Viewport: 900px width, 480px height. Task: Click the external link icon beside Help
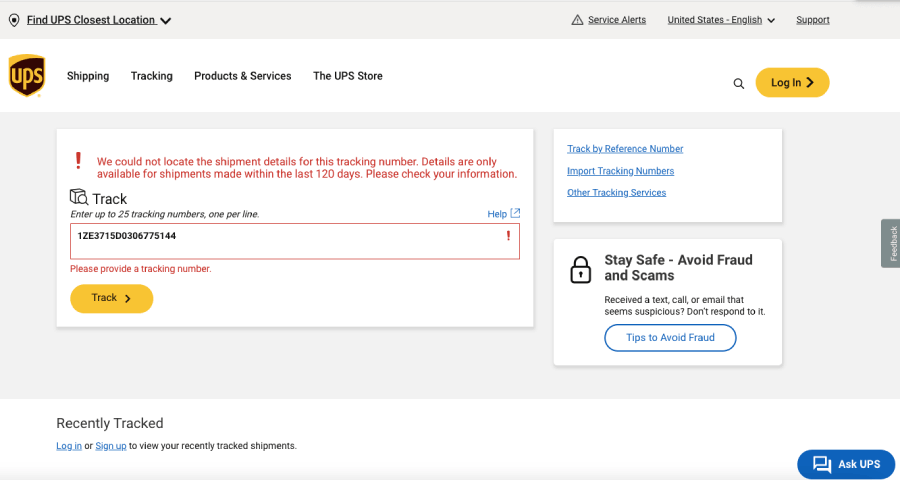(515, 213)
